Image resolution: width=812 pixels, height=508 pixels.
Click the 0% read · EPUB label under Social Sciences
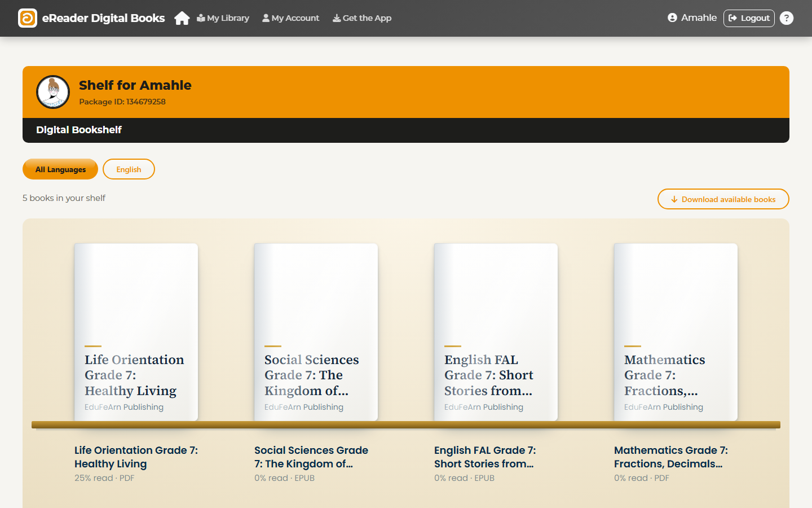click(x=284, y=478)
